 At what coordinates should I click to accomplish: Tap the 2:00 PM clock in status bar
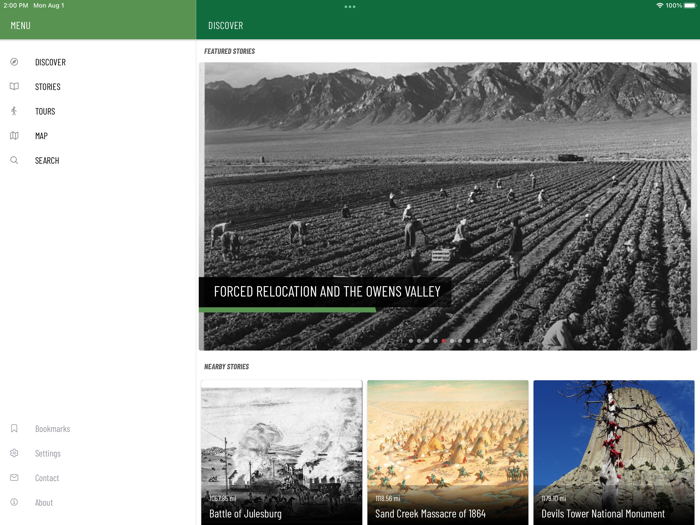coord(16,5)
